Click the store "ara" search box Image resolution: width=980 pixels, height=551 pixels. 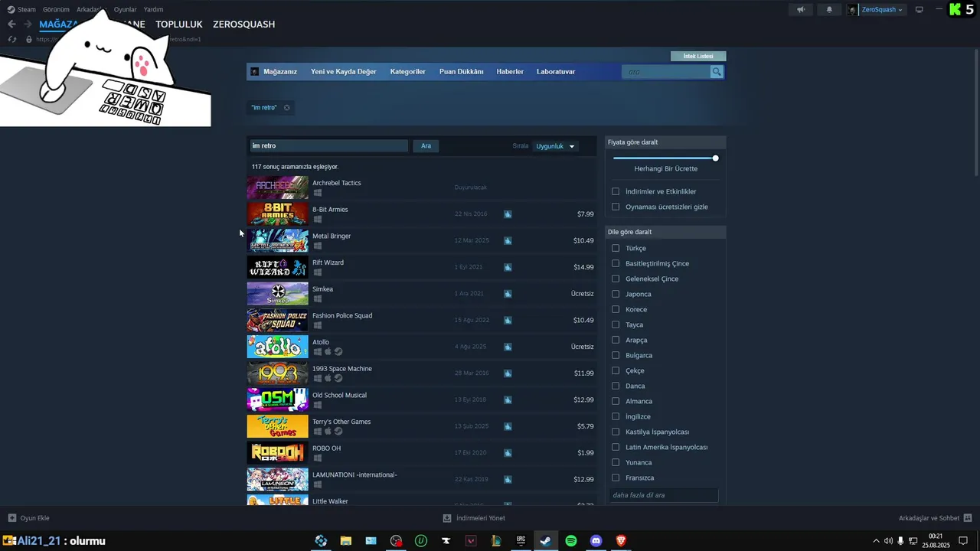pos(666,72)
